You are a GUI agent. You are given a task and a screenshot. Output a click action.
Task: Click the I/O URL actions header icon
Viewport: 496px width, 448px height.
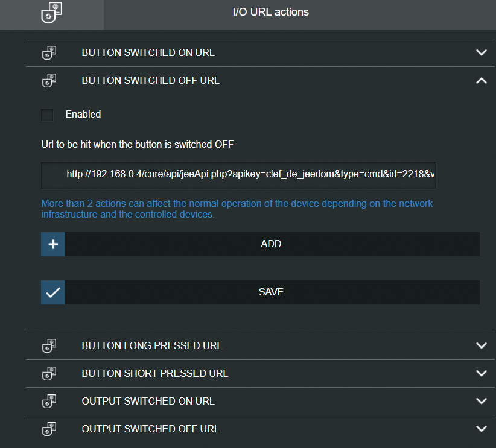[x=51, y=12]
